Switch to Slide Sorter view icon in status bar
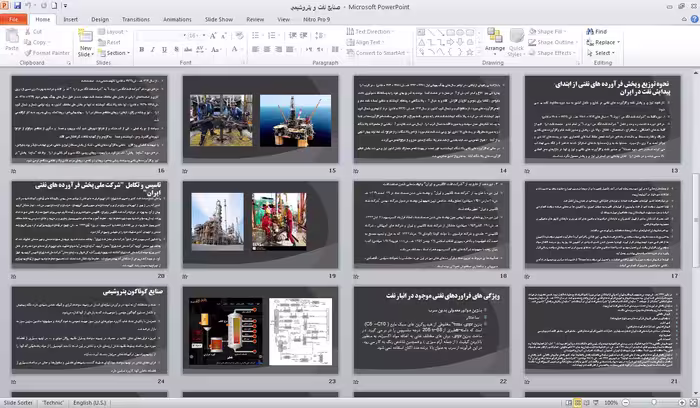 tap(578, 403)
